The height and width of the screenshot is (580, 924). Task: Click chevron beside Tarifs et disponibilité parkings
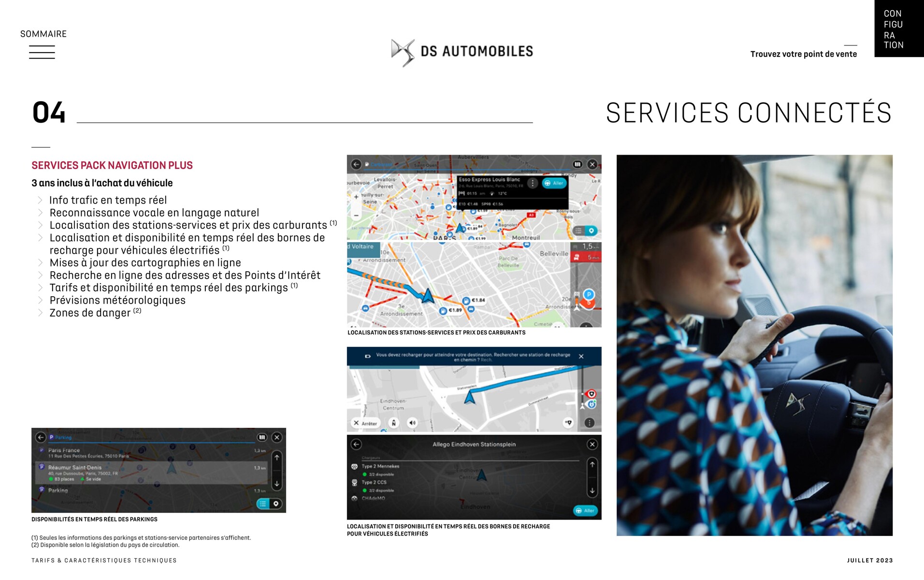40,288
